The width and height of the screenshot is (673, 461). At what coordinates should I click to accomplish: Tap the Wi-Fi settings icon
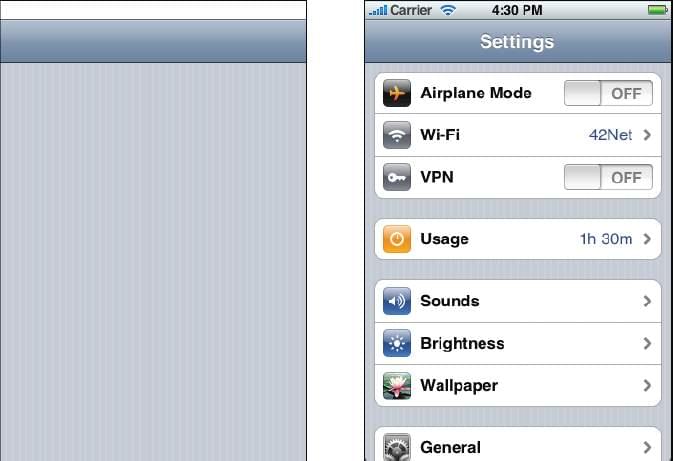point(397,135)
